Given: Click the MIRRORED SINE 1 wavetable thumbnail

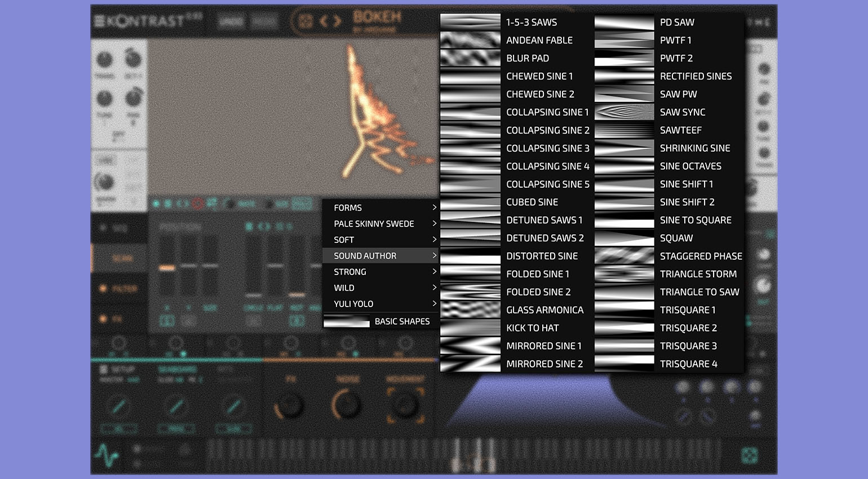Looking at the screenshot, I should pos(470,346).
